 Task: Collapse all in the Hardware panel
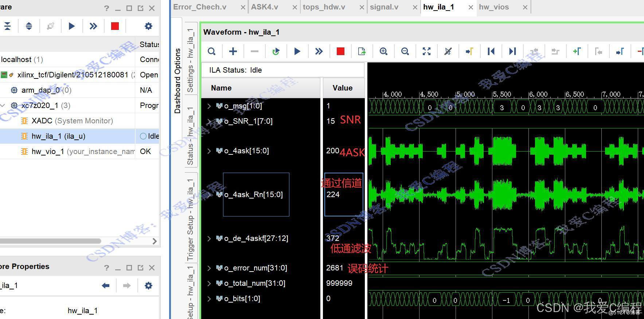pos(7,26)
